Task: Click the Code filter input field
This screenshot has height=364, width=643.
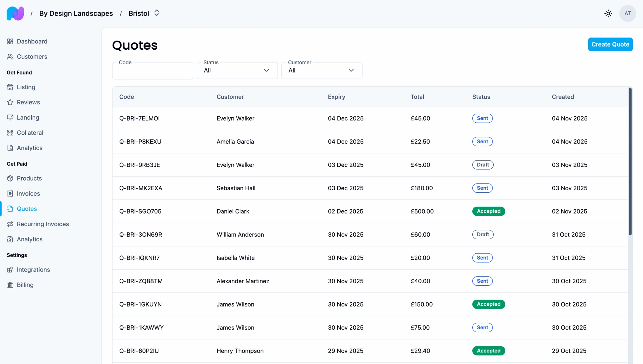Action: [152, 71]
